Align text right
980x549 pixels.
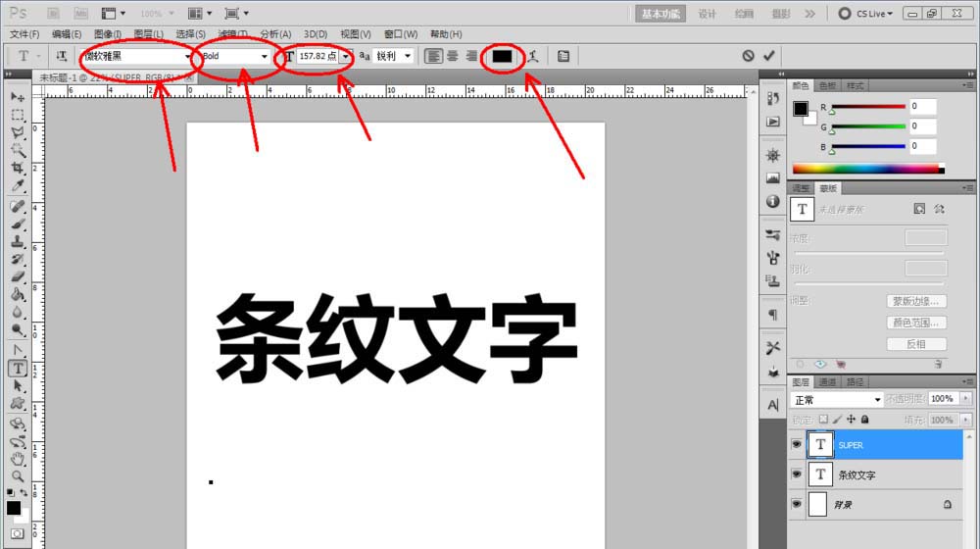(471, 56)
